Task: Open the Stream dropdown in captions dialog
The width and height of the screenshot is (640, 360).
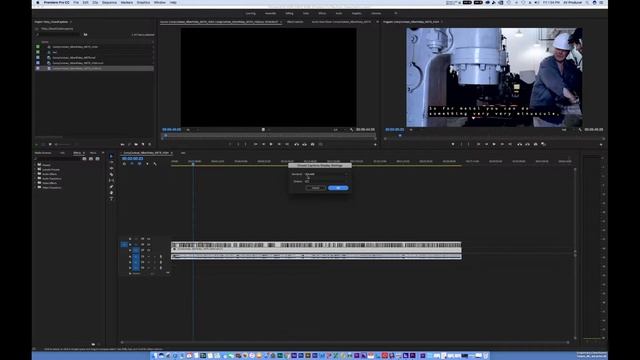Action: [326, 181]
